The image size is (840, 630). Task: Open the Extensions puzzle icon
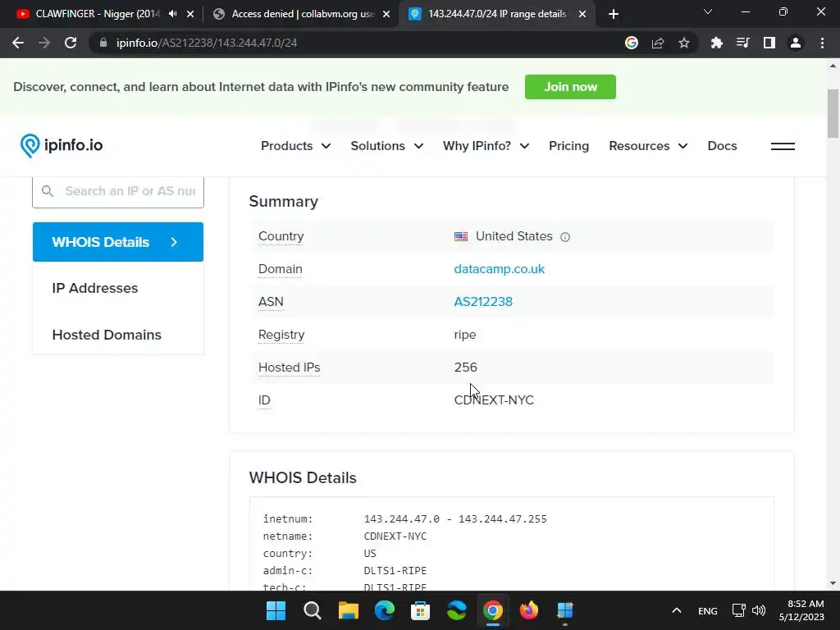[x=716, y=43]
